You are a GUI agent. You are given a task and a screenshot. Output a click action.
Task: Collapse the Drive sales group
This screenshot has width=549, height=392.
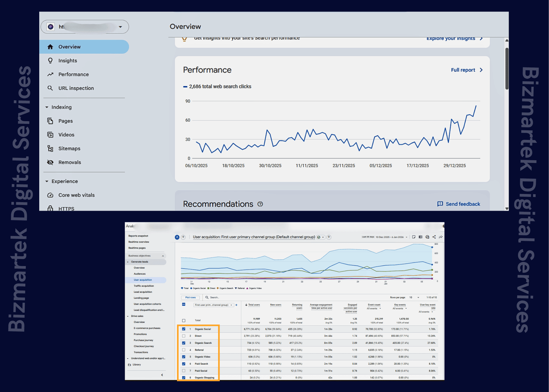pyautogui.click(x=128, y=316)
